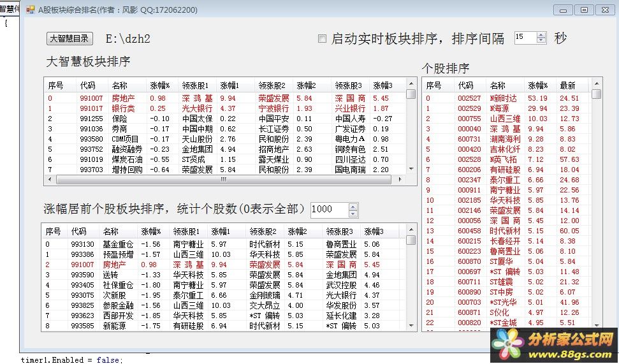Select the 融资融券 sector row

pos(225,149)
